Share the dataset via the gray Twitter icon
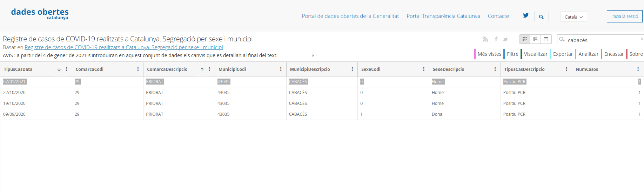Image resolution: width=644 pixels, height=194 pixels. (x=505, y=39)
